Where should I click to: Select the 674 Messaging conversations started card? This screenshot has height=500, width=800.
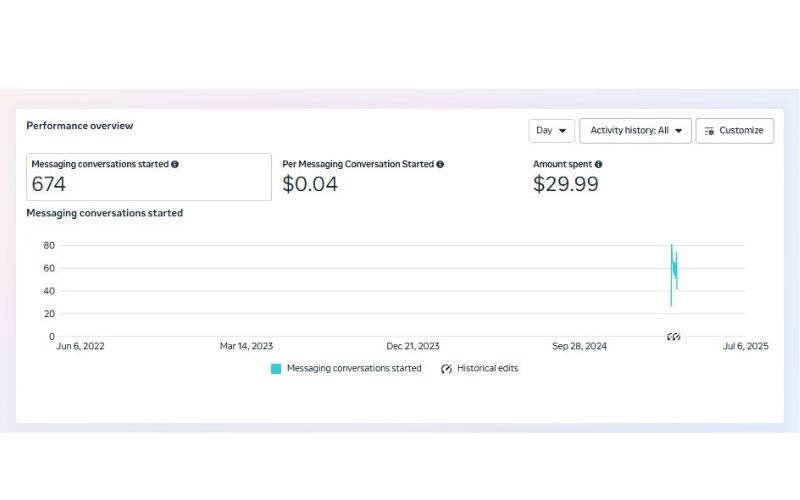tap(148, 177)
